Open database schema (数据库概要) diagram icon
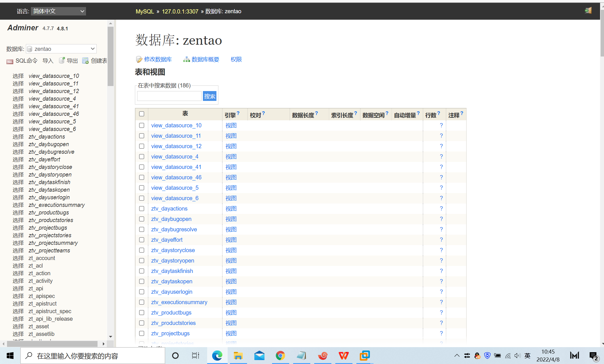The width and height of the screenshot is (604, 364). [x=186, y=59]
